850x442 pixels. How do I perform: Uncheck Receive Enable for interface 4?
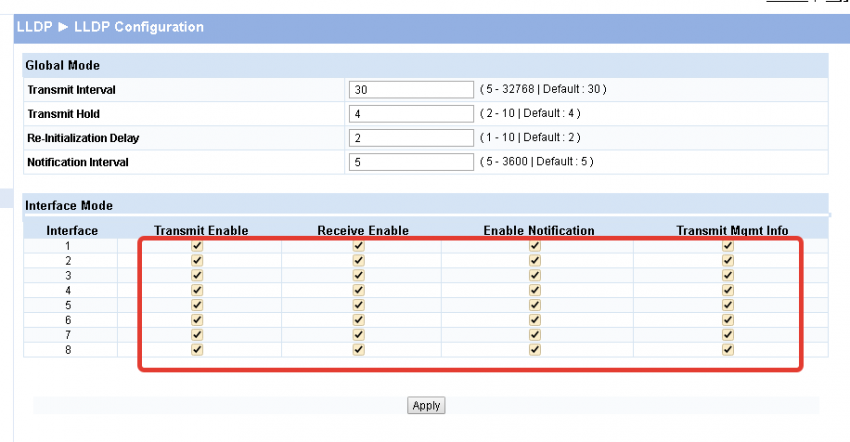359,290
